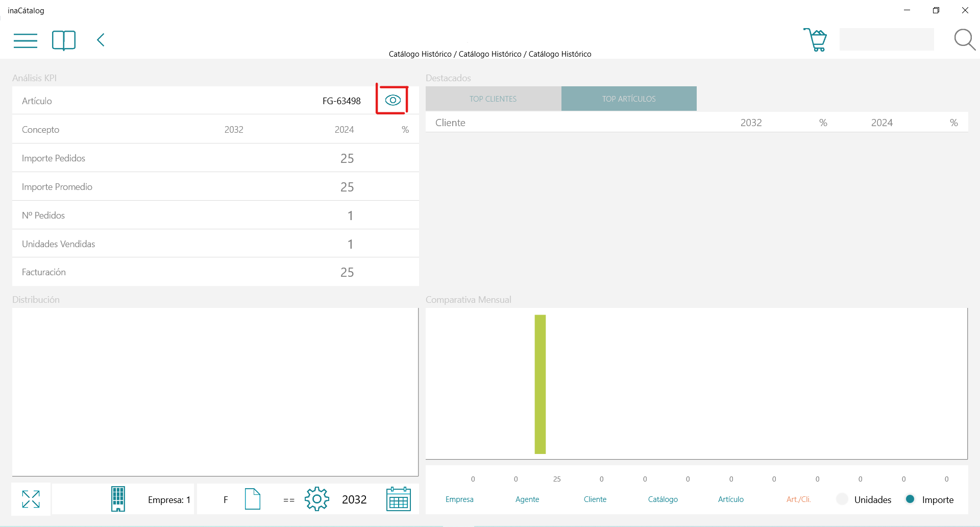Click the green bar in monthly chart

coord(540,384)
